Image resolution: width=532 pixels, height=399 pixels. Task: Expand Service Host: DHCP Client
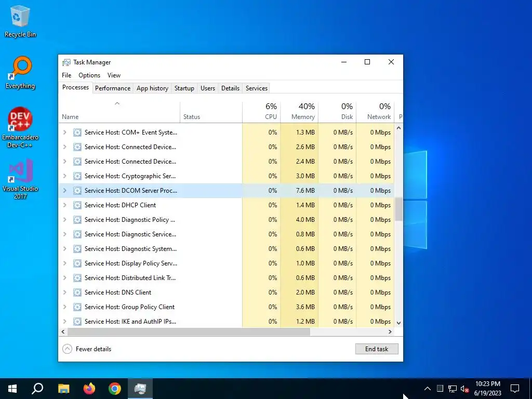tap(64, 205)
